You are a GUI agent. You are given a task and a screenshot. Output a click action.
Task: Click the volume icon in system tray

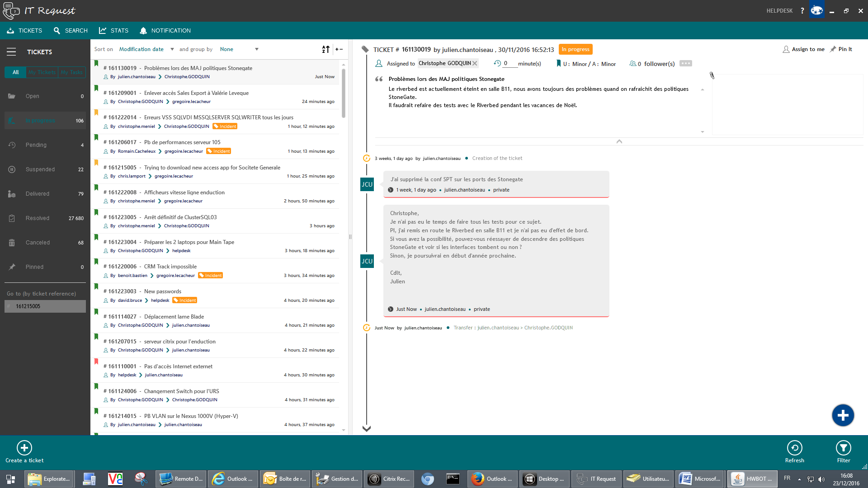point(821,479)
